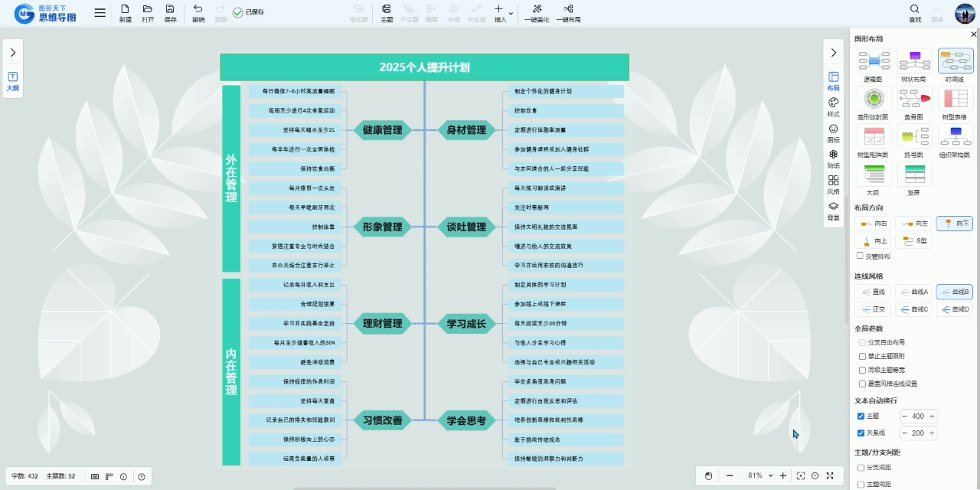Expand the left 大纲 panel chevron

[13, 52]
